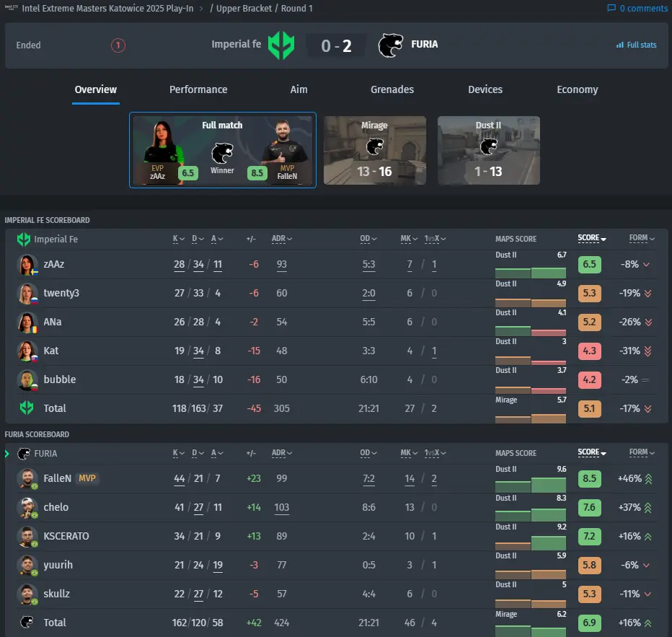Switch to the Devices tab
The height and width of the screenshot is (637, 672).
(x=485, y=89)
